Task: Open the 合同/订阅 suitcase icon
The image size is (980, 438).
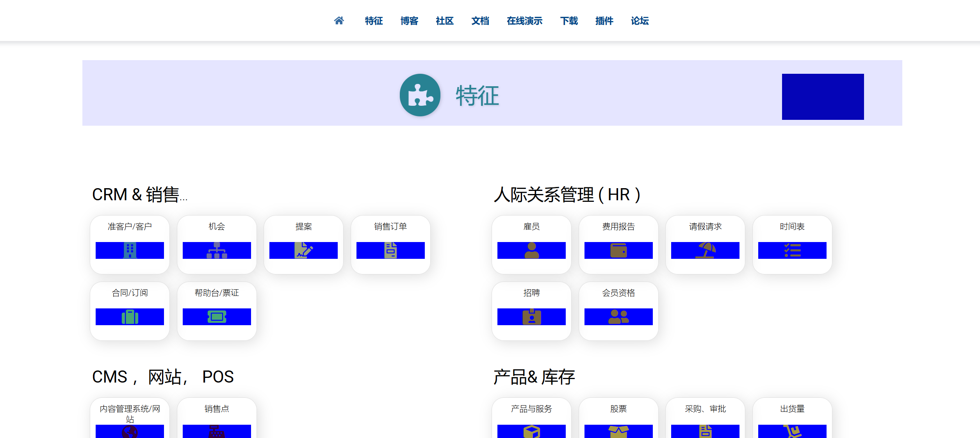Action: pos(130,317)
